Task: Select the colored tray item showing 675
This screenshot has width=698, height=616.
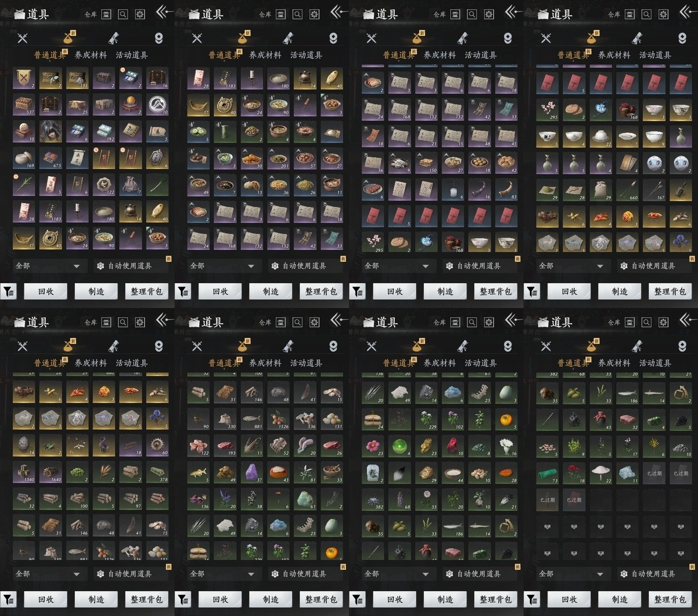Action: coord(50,158)
